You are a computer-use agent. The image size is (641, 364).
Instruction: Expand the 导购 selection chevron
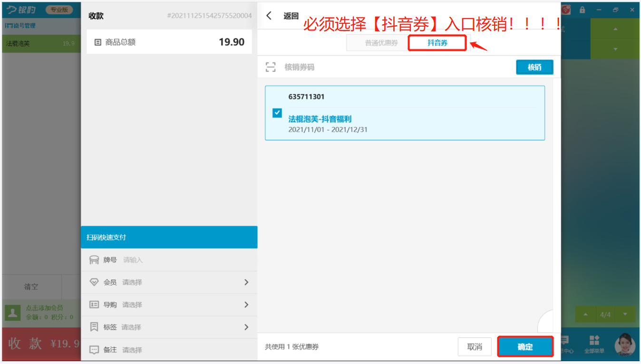pyautogui.click(x=246, y=305)
